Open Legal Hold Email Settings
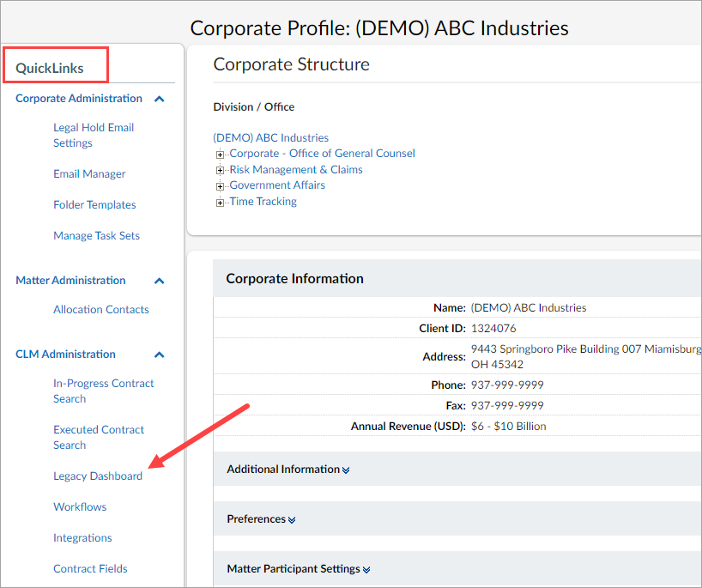 tap(94, 135)
